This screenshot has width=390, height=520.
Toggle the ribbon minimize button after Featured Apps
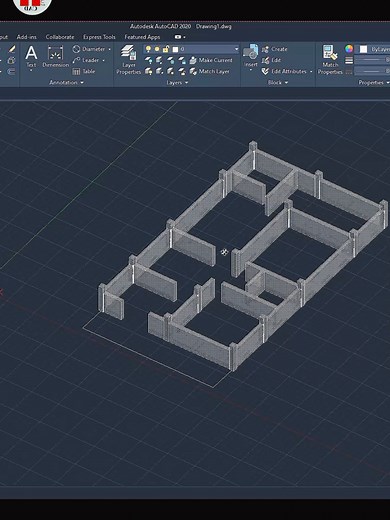[178, 37]
